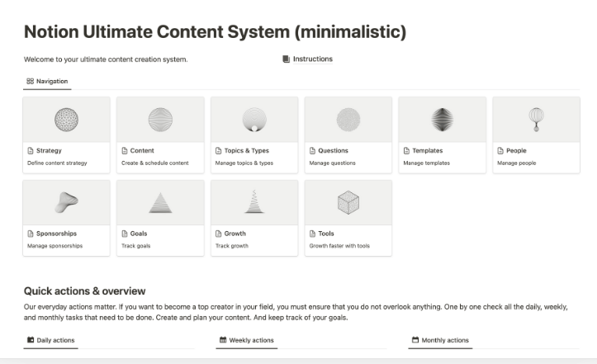Click the Growth card page icon

[219, 234]
